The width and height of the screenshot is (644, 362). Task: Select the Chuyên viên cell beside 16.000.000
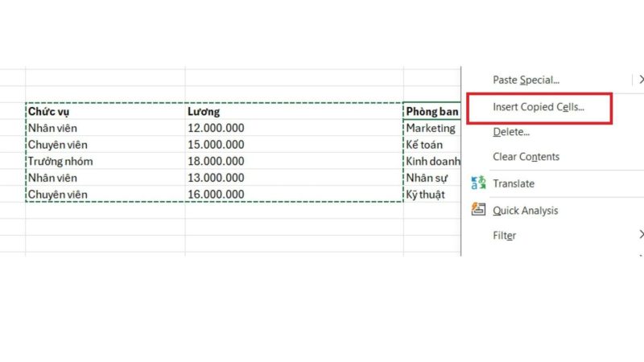(105, 194)
